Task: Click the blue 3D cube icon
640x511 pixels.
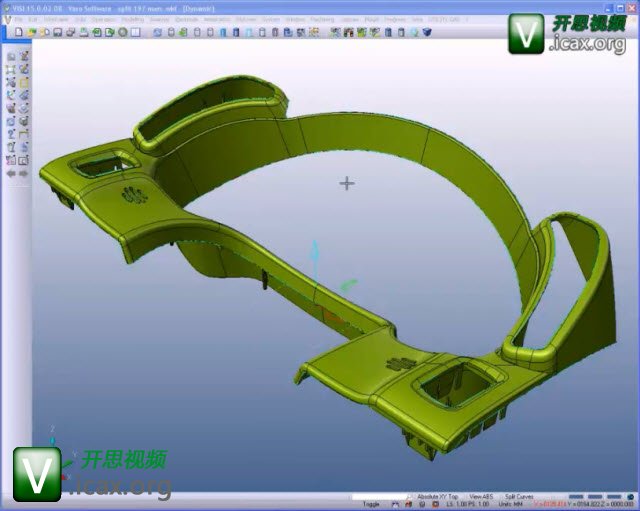Action: pyautogui.click(x=427, y=32)
